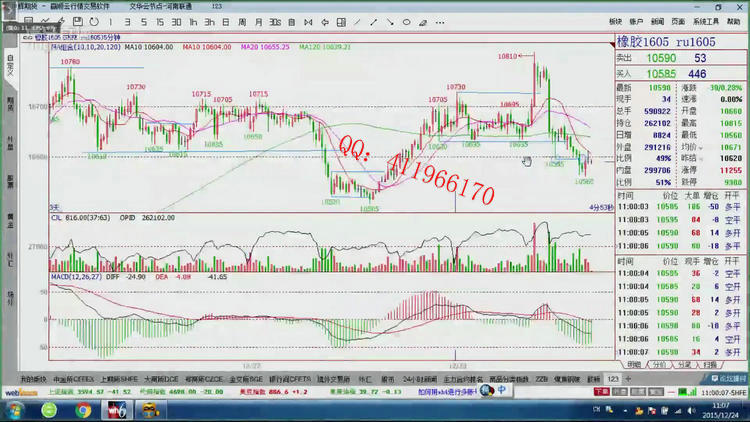This screenshot has width=750, height=422.
Task: Select the eraser tool in toolbar
Action: click(423, 22)
